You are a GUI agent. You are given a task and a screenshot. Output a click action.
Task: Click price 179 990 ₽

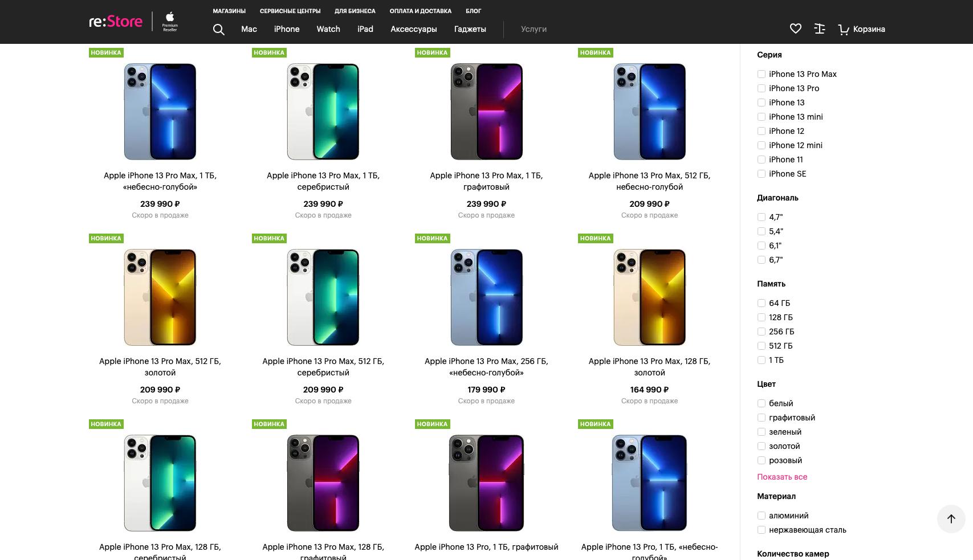486,390
